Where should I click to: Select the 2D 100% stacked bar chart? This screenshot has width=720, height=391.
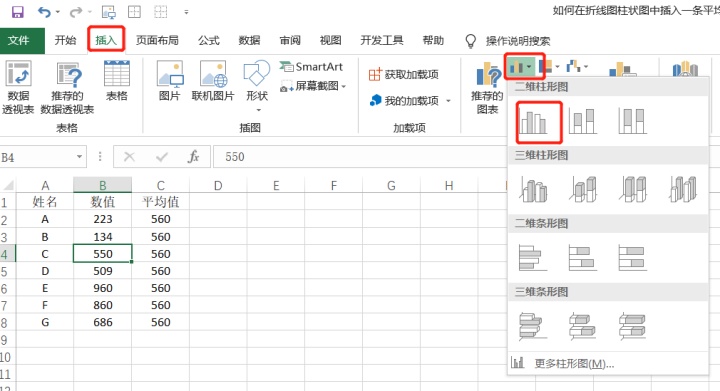632,257
